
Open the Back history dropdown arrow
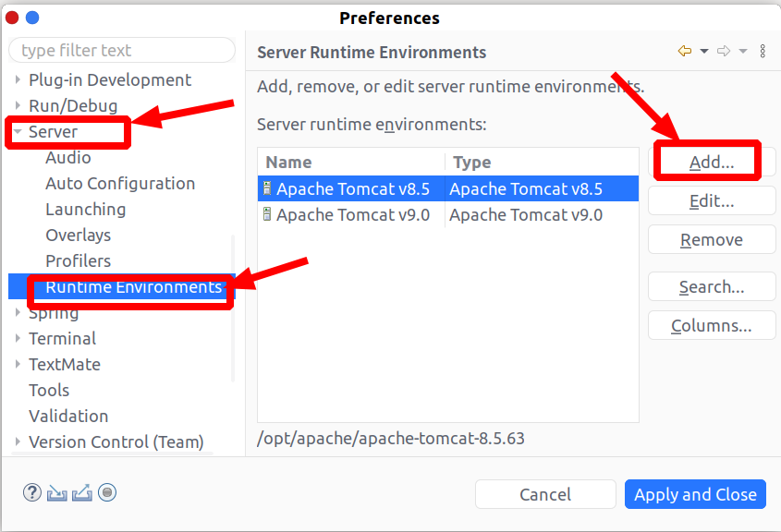[703, 52]
